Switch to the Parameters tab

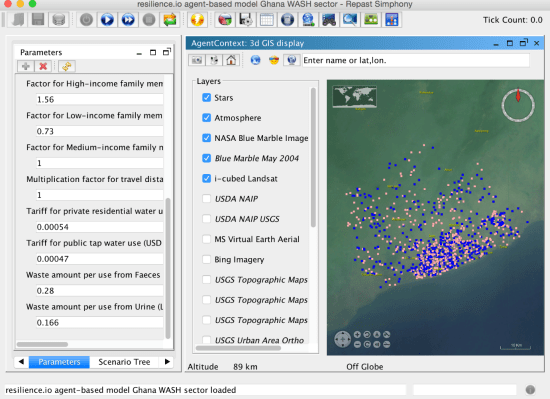point(59,362)
